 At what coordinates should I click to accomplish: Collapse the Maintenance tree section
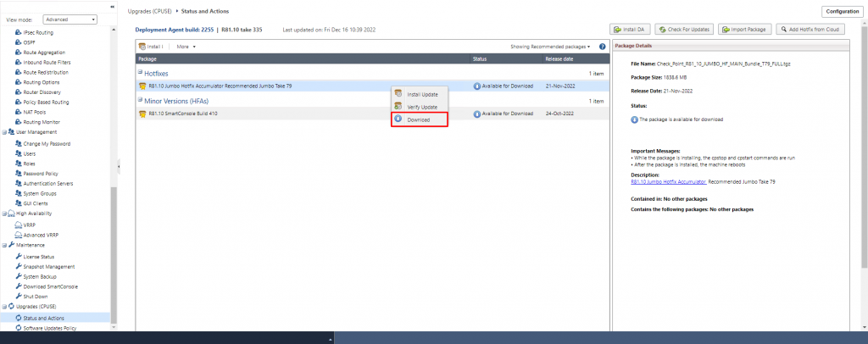pos(4,245)
